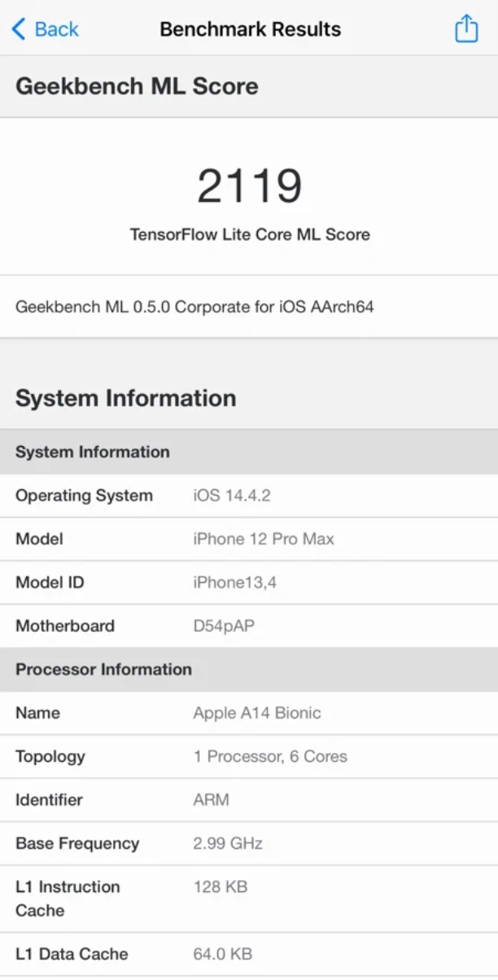The width and height of the screenshot is (498, 980).
Task: Tap the Model ID iPhone13,4 row
Action: [x=249, y=583]
